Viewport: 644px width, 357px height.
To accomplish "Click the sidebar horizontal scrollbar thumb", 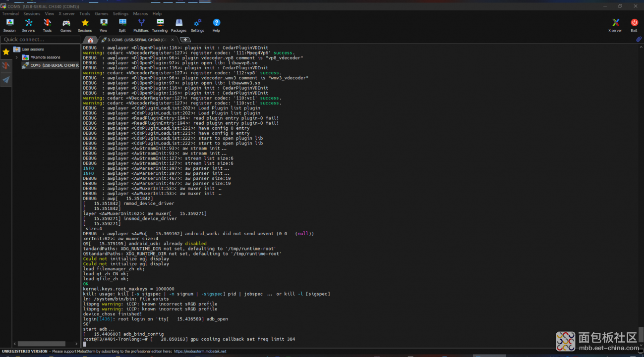I will [42, 344].
